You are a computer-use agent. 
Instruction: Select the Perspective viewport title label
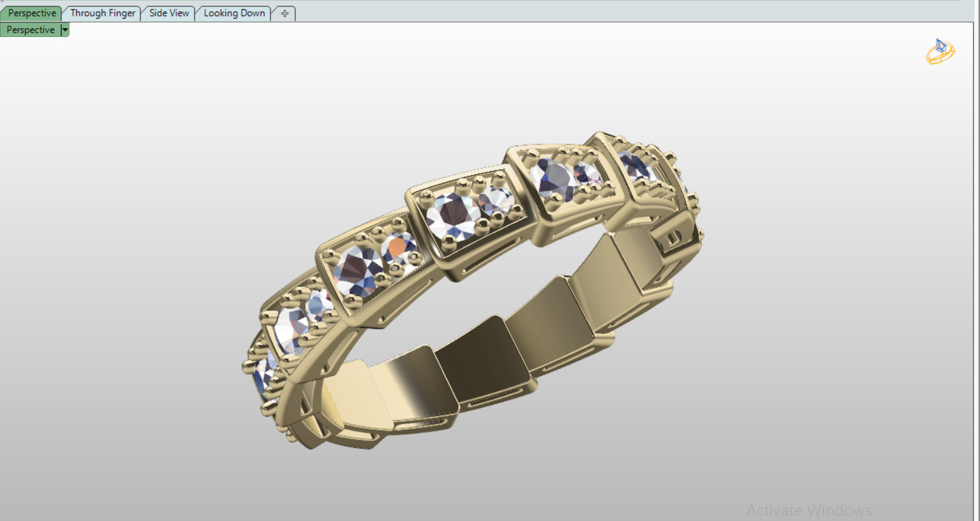(x=31, y=30)
